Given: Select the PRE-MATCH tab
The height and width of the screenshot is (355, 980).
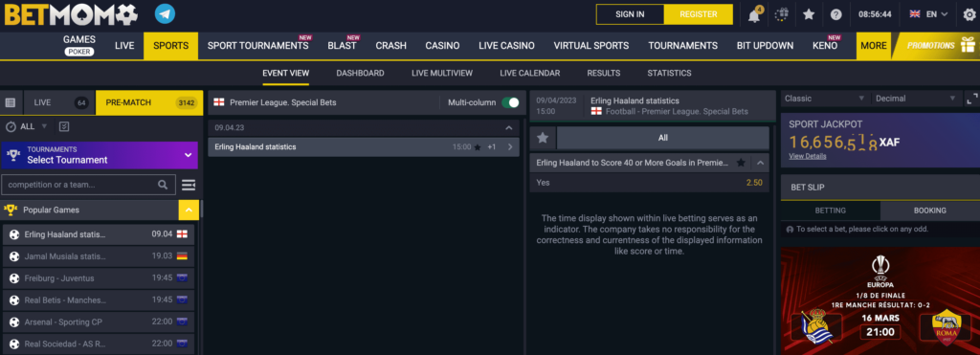Looking at the screenshot, I should (148, 102).
